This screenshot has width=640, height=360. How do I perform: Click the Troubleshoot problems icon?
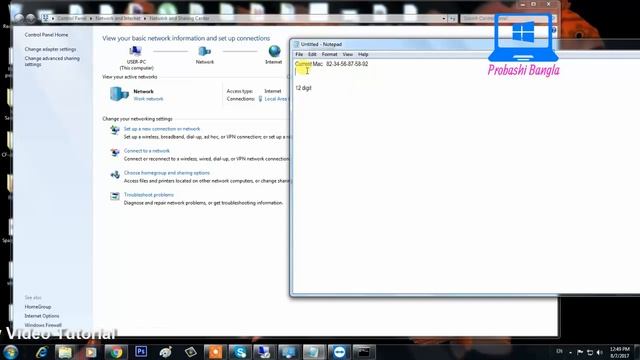[x=115, y=196]
